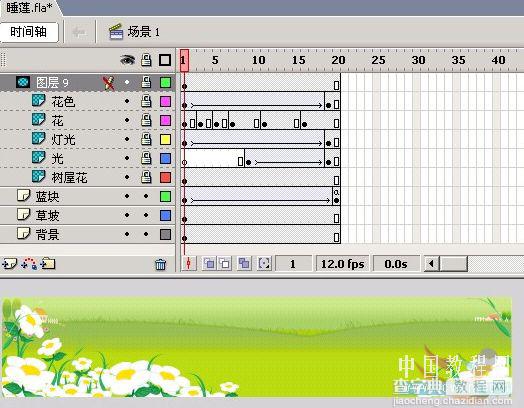Toggle green outline swatch of 图层 9

(x=165, y=82)
